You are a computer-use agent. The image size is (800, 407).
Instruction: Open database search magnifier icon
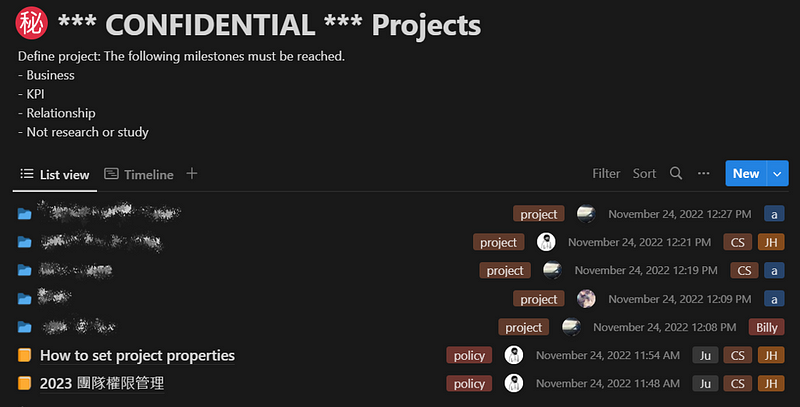[676, 173]
